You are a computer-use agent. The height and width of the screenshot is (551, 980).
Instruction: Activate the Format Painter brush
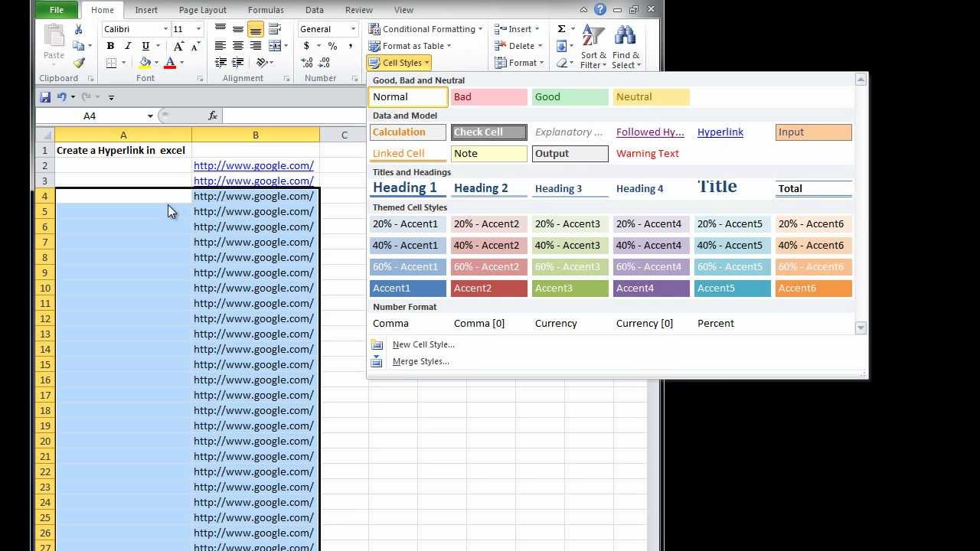(78, 63)
